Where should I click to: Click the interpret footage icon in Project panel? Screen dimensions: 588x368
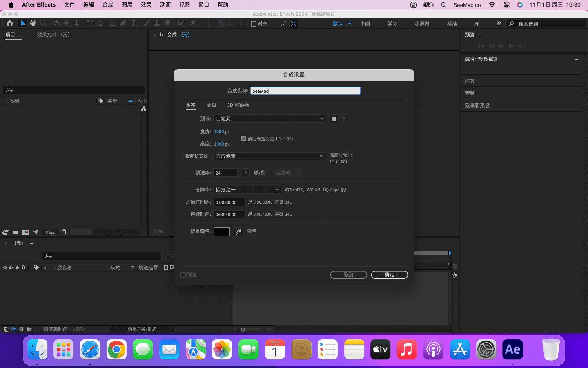[x=6, y=232]
